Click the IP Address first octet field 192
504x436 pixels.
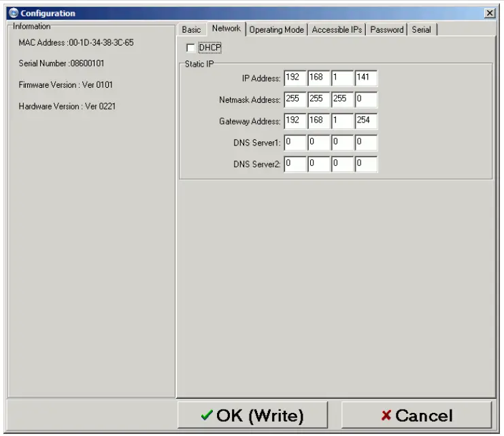[x=295, y=78]
